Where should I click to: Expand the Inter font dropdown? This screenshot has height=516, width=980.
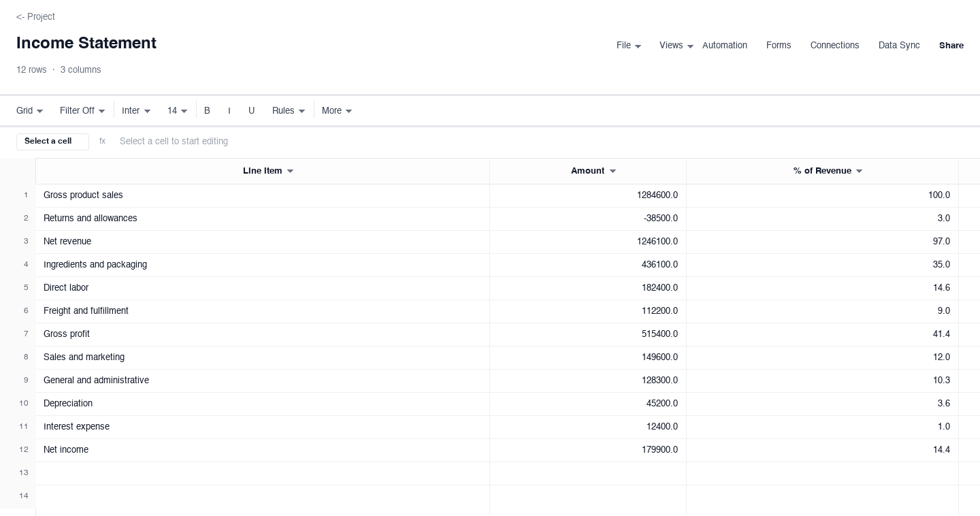pyautogui.click(x=136, y=110)
